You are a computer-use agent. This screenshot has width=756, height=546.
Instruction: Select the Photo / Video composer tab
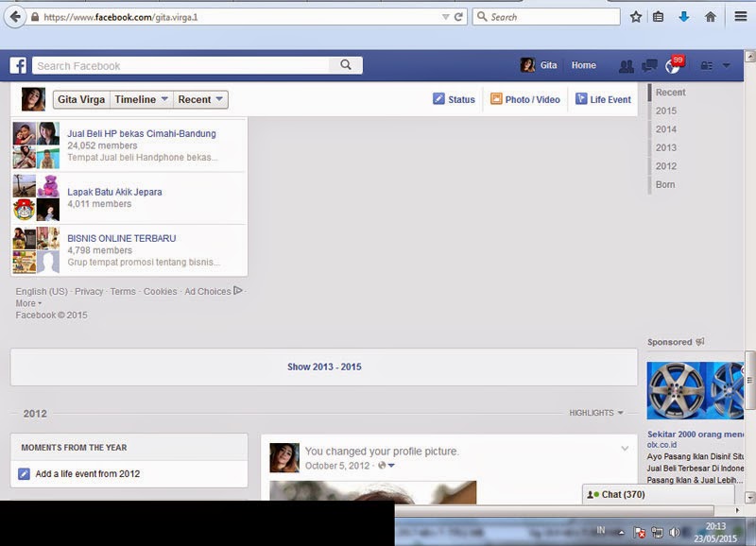(x=525, y=99)
